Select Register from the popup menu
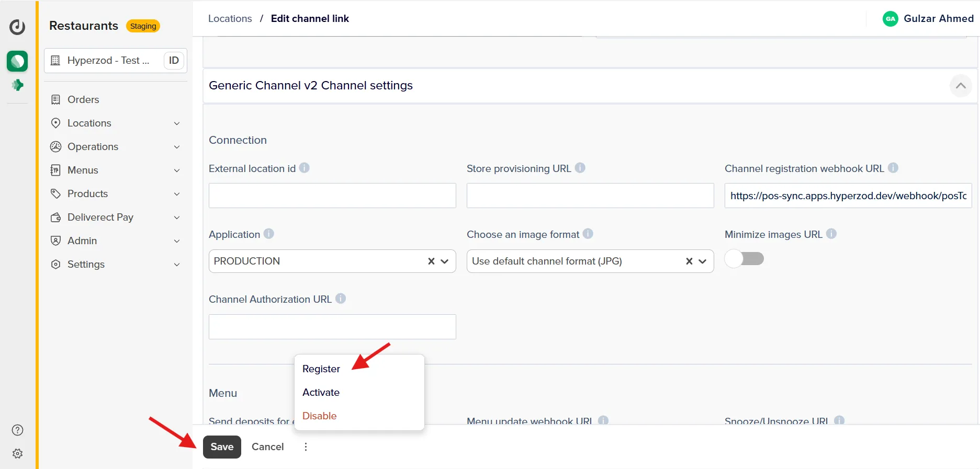Screen dimensions: 980x469 (321, 369)
